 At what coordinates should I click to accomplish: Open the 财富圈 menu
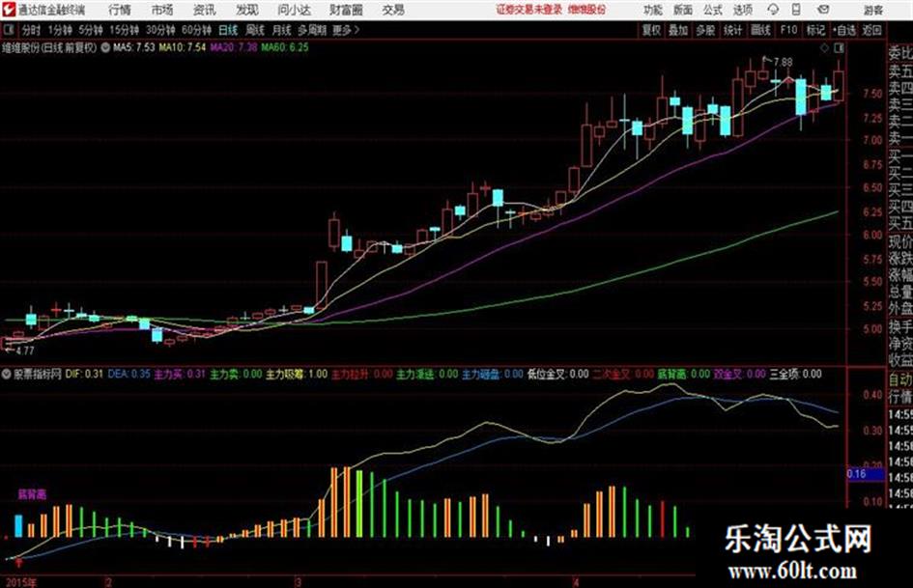(x=347, y=10)
